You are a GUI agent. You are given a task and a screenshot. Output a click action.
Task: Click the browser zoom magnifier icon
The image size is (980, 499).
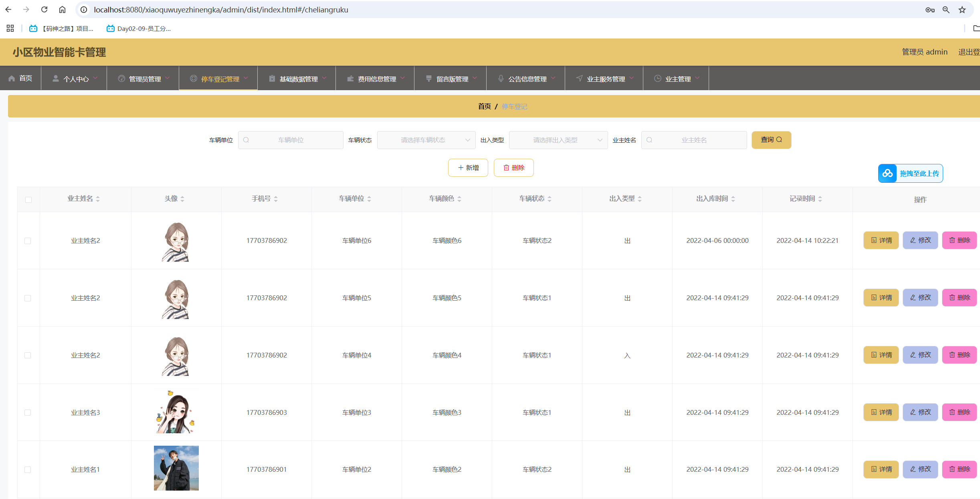pyautogui.click(x=946, y=10)
